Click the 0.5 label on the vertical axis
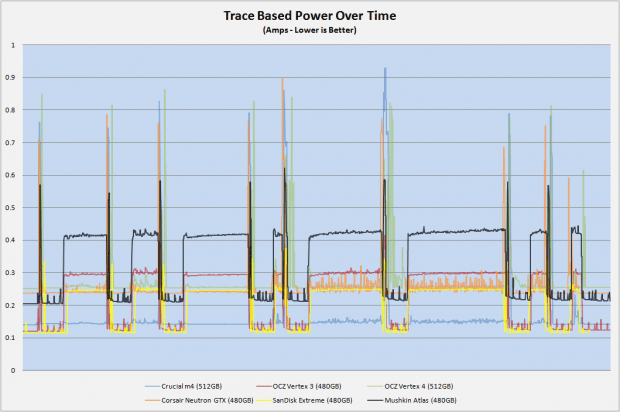The width and height of the screenshot is (620, 412). coord(11,208)
